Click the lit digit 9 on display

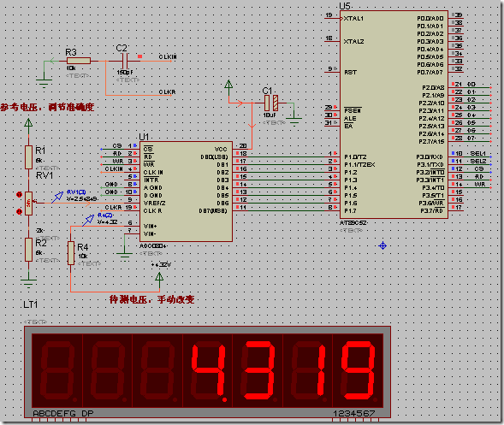tap(359, 369)
